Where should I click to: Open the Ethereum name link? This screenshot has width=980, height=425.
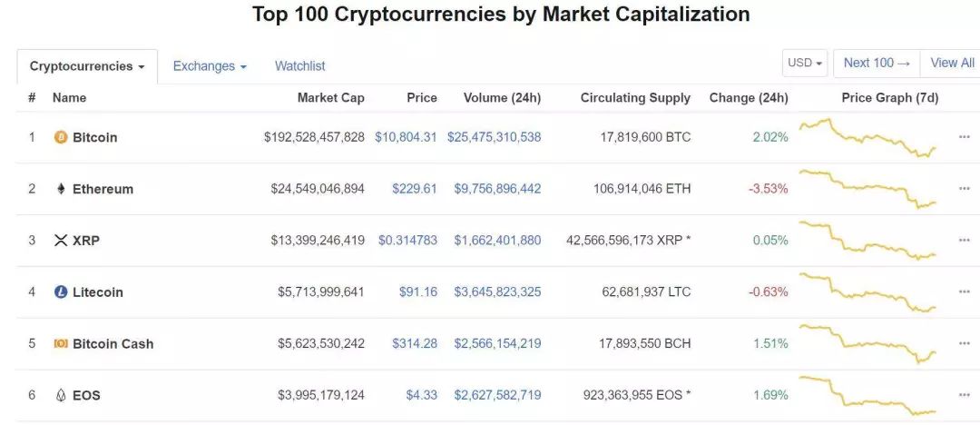tap(103, 189)
